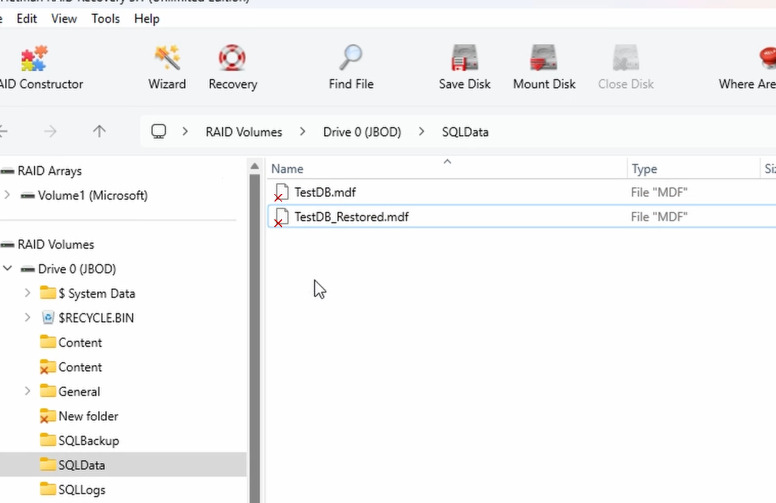Select the deleted Content folder with red X
The image size is (776, 503).
[80, 367]
